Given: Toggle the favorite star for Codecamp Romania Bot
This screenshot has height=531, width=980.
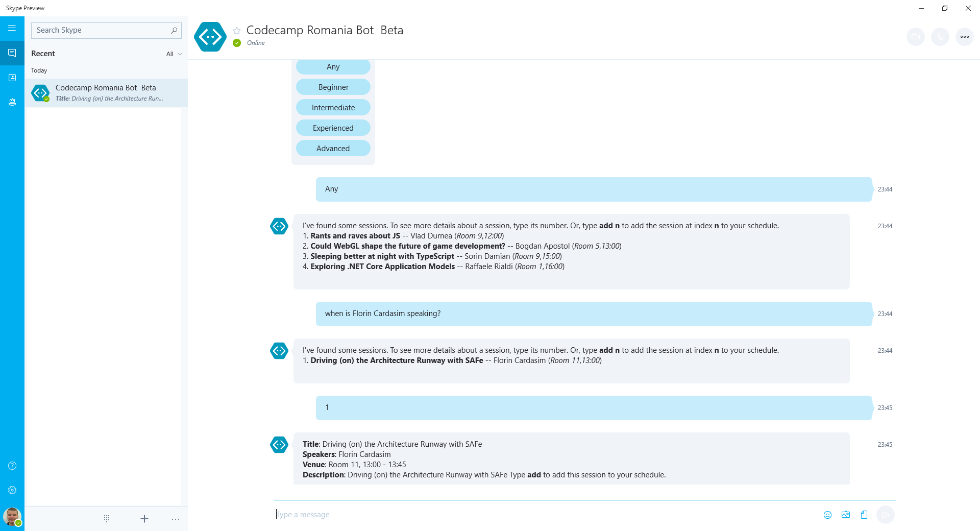Looking at the screenshot, I should (237, 31).
